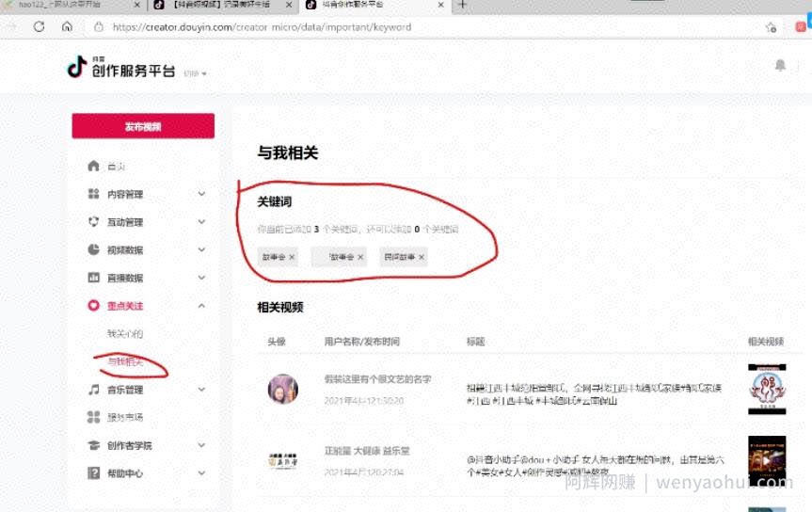Open the account switch dropdown beside the logo
This screenshot has height=512, width=812.
pos(195,73)
